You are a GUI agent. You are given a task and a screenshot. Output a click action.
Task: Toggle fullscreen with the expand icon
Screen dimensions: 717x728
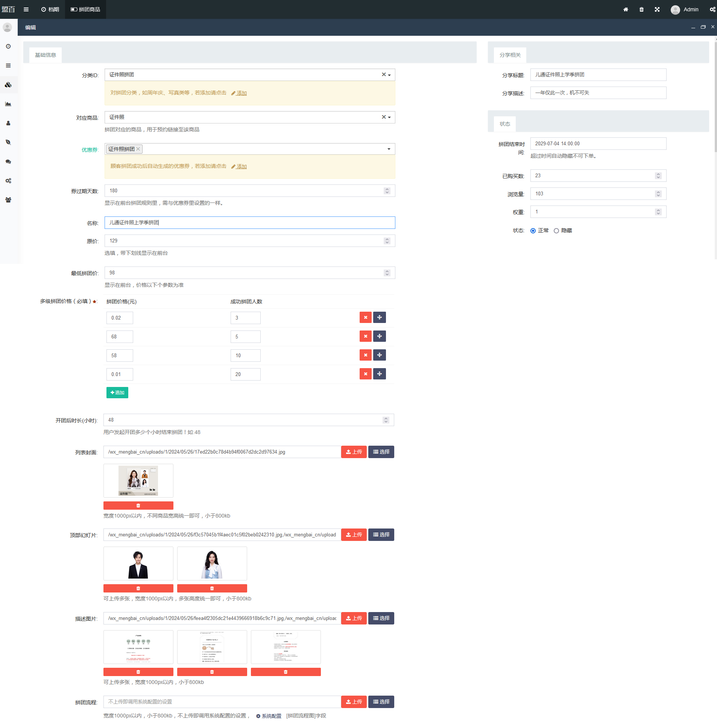coord(657,9)
